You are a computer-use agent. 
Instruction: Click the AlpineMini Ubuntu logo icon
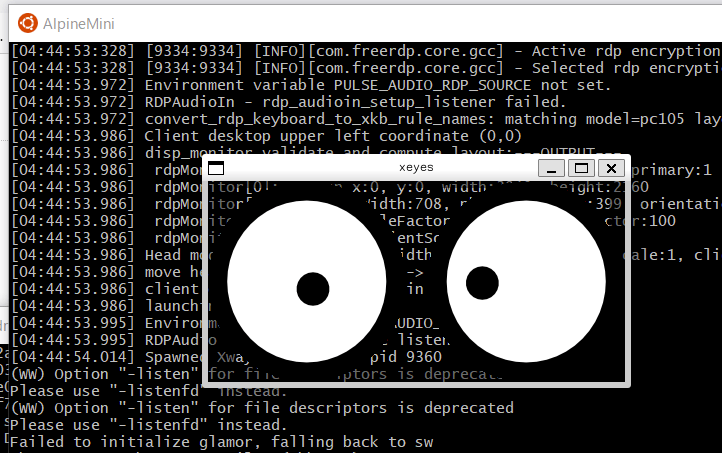[x=27, y=23]
